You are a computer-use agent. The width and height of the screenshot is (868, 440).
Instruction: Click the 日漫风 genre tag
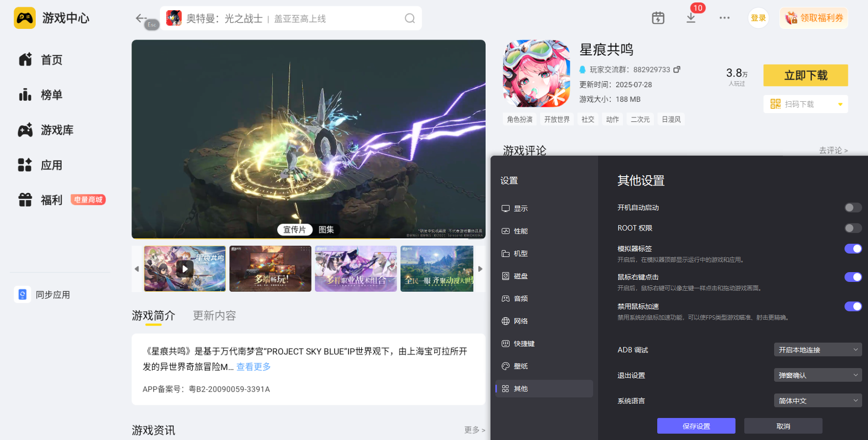pyautogui.click(x=671, y=119)
